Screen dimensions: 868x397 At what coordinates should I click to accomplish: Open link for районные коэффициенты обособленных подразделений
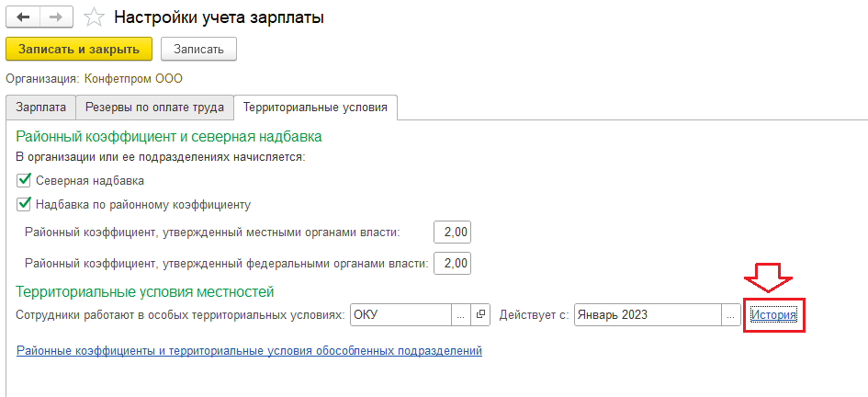point(249,351)
